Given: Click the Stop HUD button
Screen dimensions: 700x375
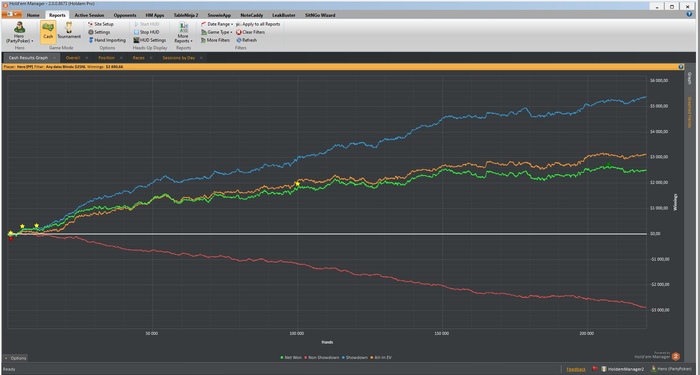Looking at the screenshot, I should 146,32.
